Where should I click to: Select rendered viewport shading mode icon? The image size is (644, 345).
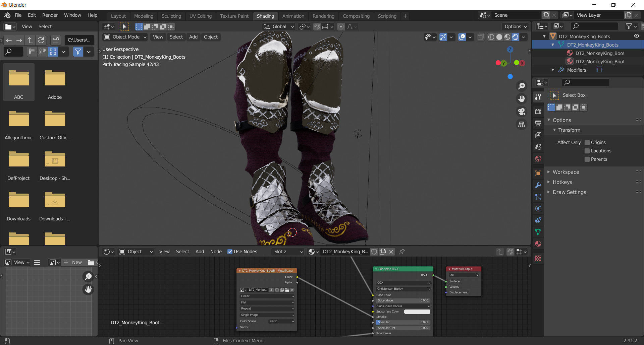coord(516,37)
